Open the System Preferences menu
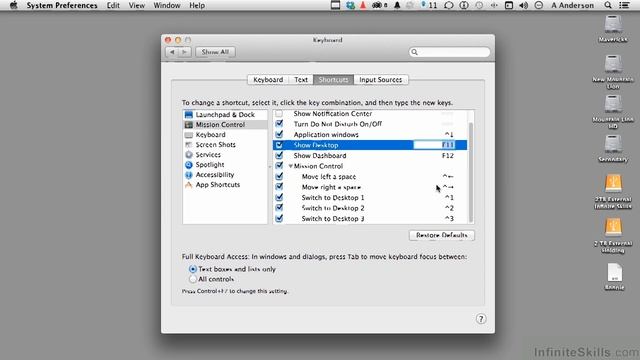 62,5
